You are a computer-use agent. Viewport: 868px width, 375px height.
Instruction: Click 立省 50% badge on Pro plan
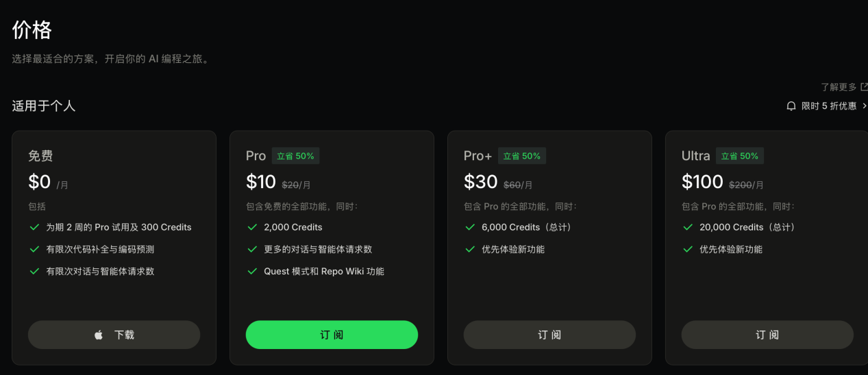tap(295, 156)
